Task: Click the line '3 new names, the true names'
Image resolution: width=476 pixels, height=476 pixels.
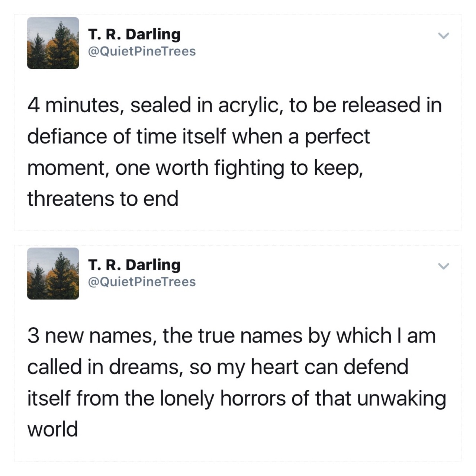Action: point(231,335)
